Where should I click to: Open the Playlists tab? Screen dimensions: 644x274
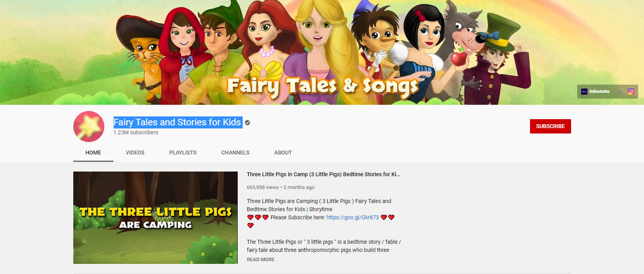[x=183, y=153]
